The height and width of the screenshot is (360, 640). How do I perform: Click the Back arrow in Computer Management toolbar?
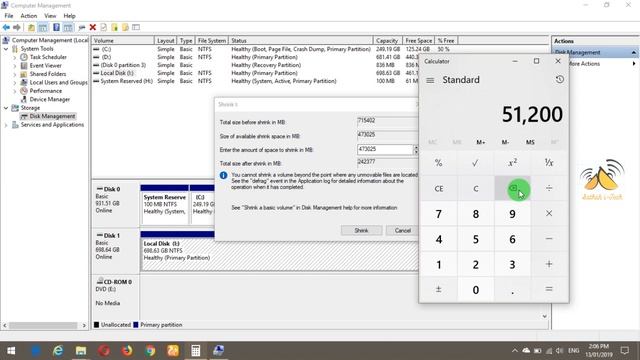coord(6,27)
